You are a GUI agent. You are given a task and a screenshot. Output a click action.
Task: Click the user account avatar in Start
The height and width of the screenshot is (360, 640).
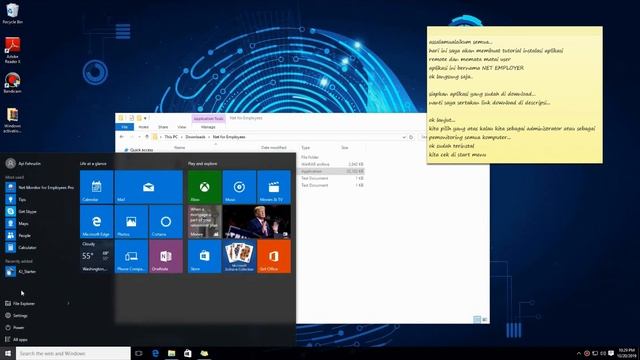click(x=11, y=163)
